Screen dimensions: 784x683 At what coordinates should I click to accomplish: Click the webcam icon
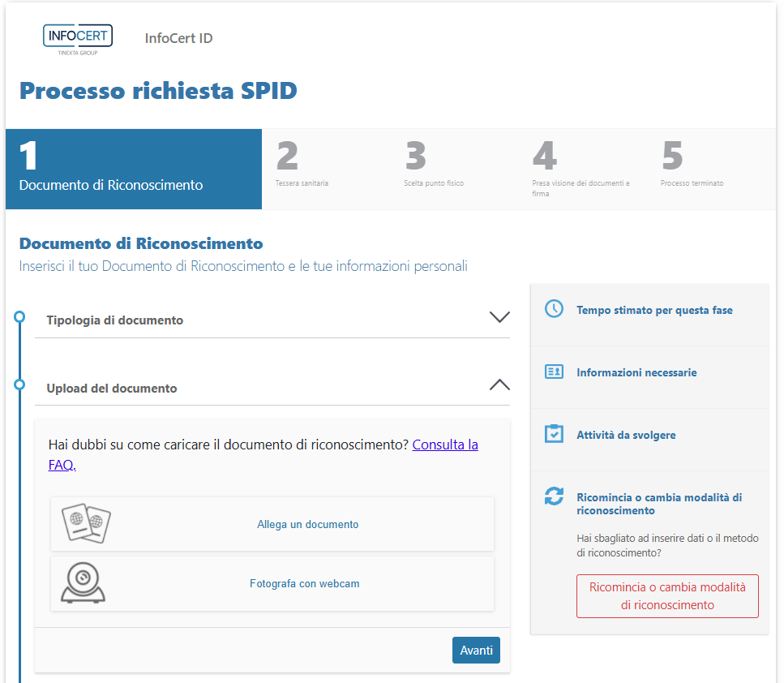tap(84, 583)
